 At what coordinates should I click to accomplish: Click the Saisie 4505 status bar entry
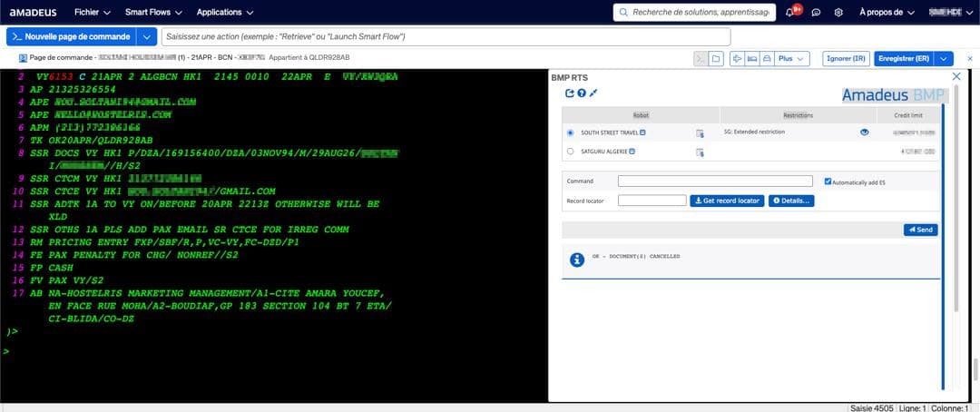pyautogui.click(x=871, y=407)
